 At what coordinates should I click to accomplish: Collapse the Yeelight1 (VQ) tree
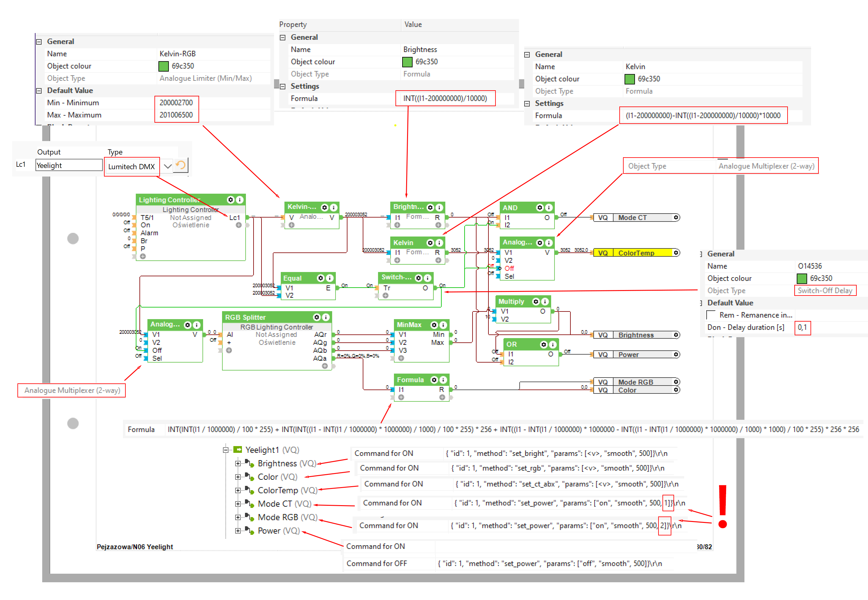tap(225, 450)
